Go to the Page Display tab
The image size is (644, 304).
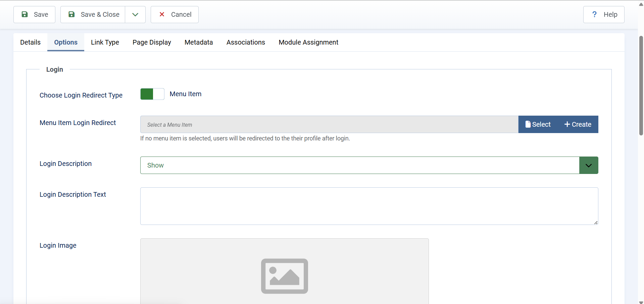pyautogui.click(x=152, y=42)
